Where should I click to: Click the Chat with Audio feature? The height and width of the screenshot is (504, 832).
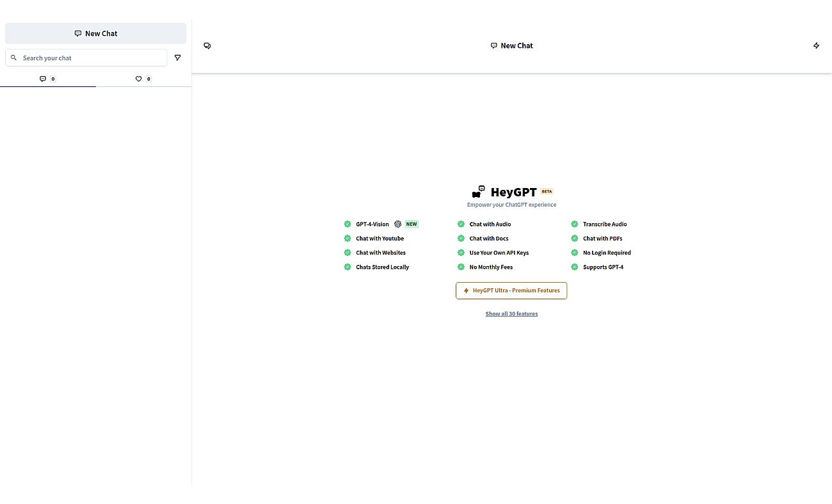click(x=490, y=224)
